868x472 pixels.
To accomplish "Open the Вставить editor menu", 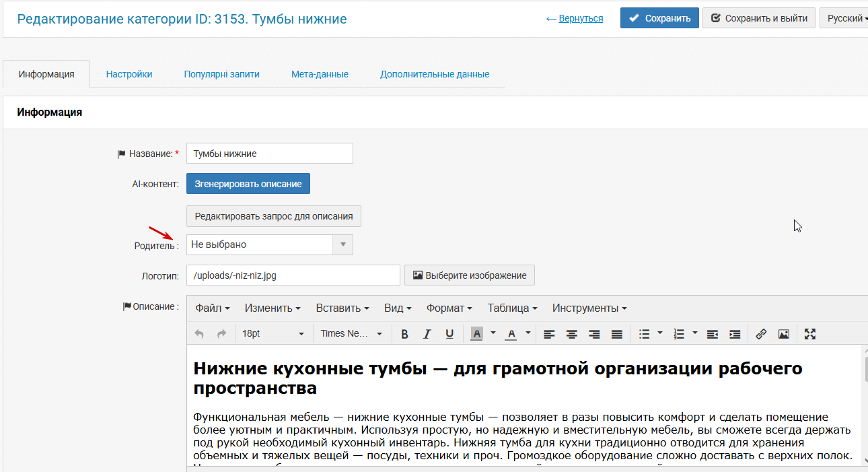I will pyautogui.click(x=342, y=308).
